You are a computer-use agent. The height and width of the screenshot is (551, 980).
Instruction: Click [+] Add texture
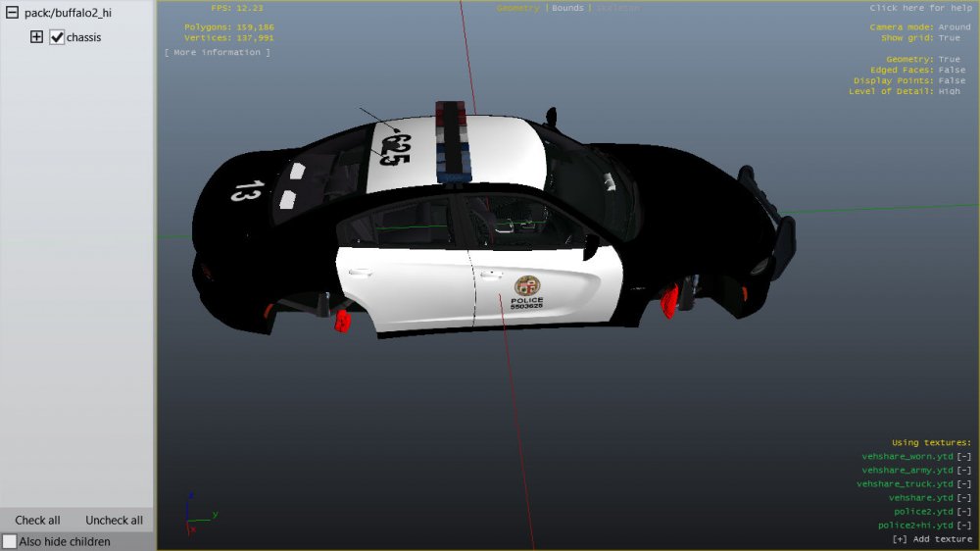coord(932,539)
